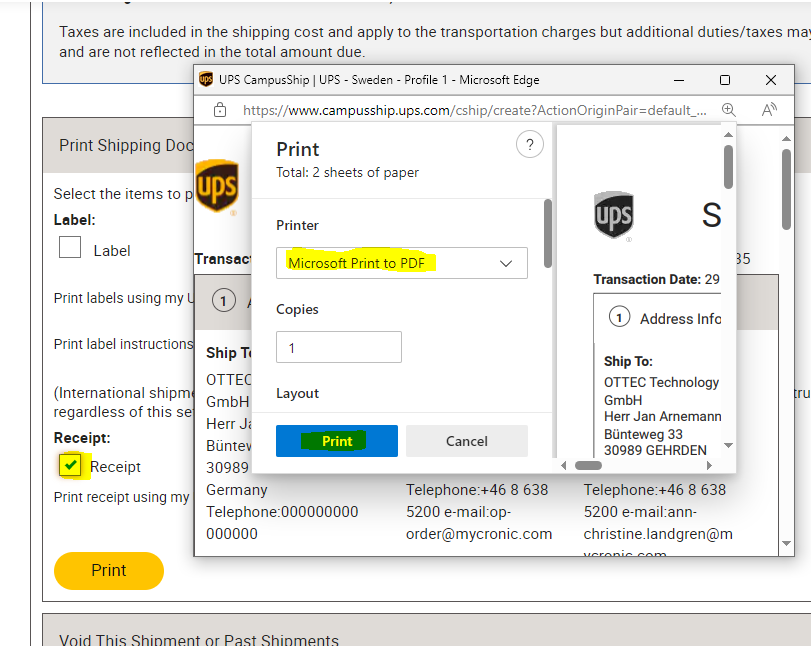Viewport: 811px width, 646px height.
Task: Click Edge page scroll up arrow
Action: click(x=786, y=139)
